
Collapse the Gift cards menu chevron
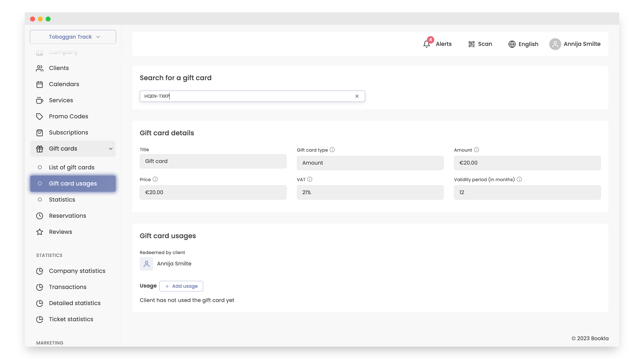pos(110,149)
